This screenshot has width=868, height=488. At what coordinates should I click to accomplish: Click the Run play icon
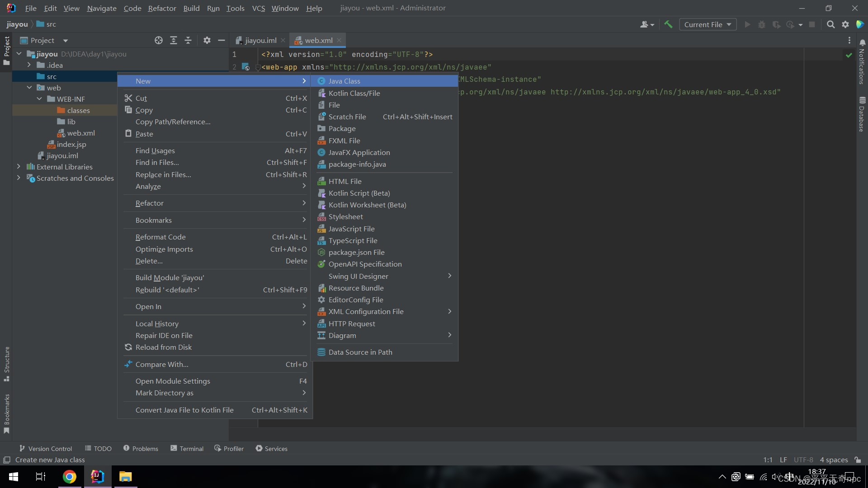point(747,24)
